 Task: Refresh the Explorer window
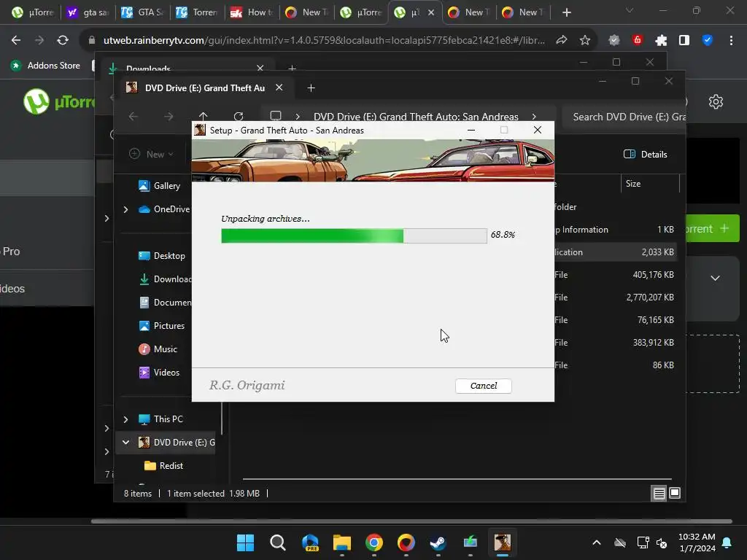click(x=239, y=116)
